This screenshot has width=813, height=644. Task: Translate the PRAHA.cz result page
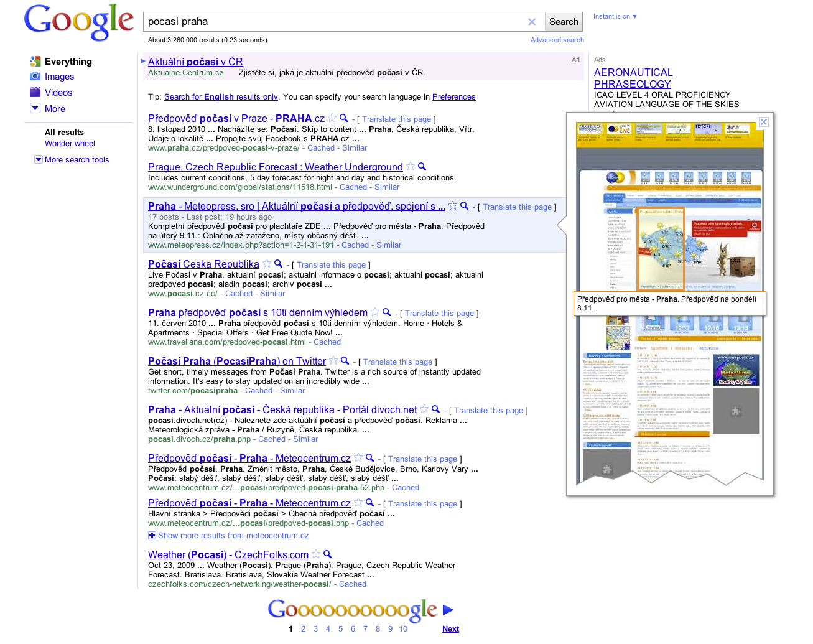pyautogui.click(x=396, y=119)
